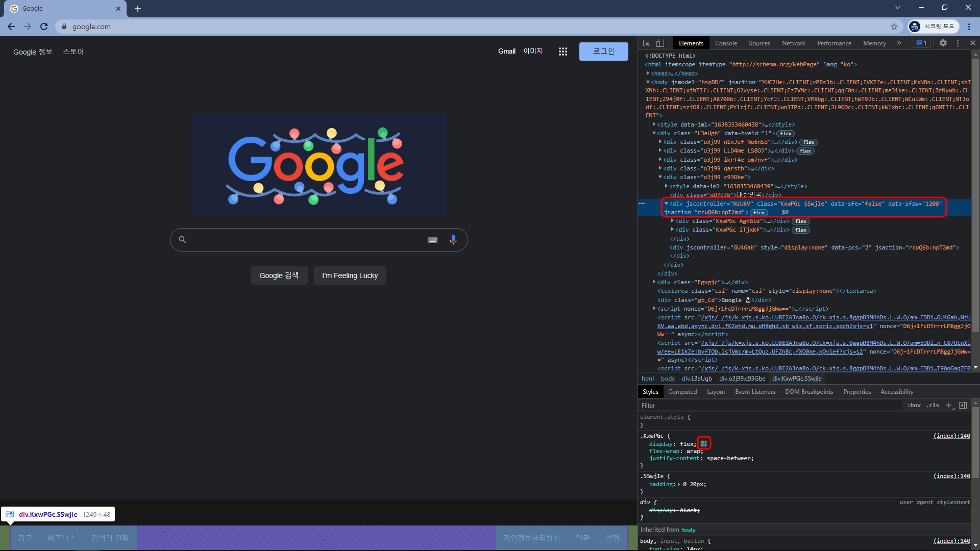The width and height of the screenshot is (980, 551).
Task: Switch to the Sources tab
Action: pyautogui.click(x=759, y=43)
